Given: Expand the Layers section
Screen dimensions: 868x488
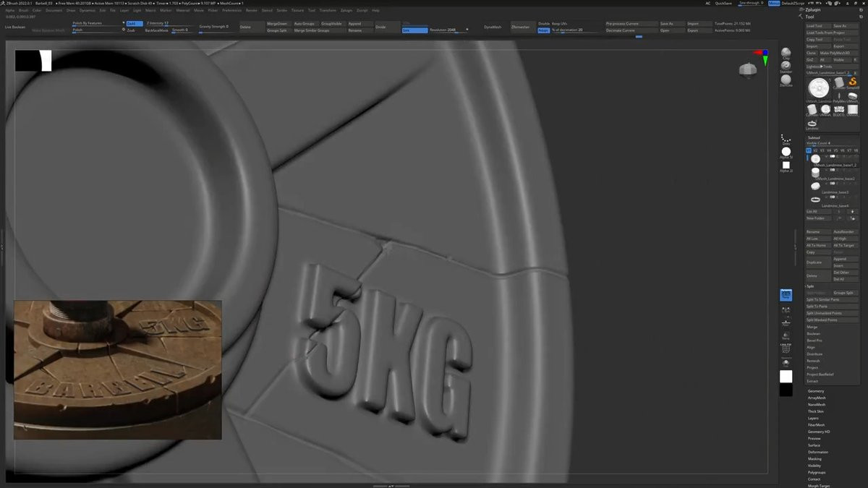Looking at the screenshot, I should click(813, 418).
